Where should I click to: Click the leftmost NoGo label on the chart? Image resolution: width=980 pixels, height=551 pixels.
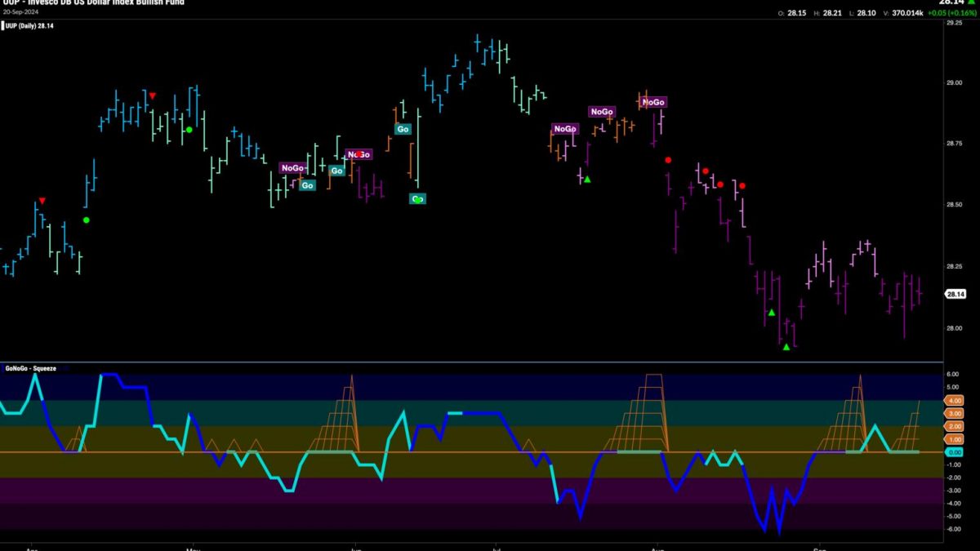tap(292, 167)
